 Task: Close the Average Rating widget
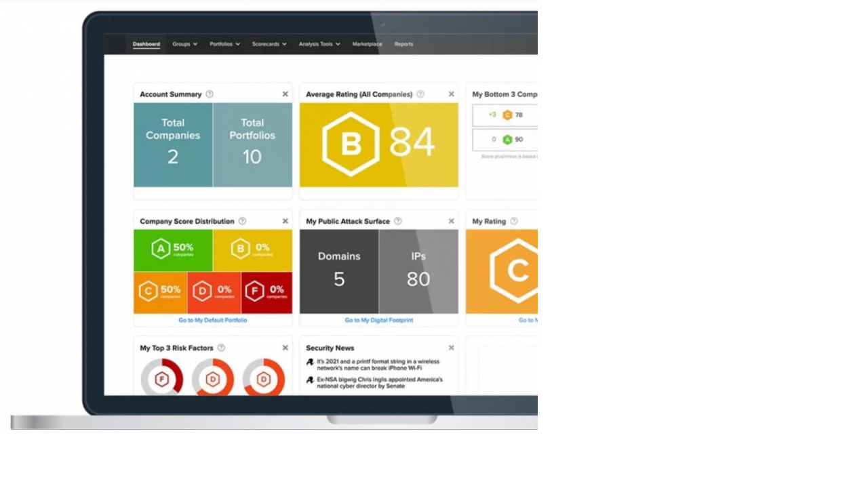(452, 94)
